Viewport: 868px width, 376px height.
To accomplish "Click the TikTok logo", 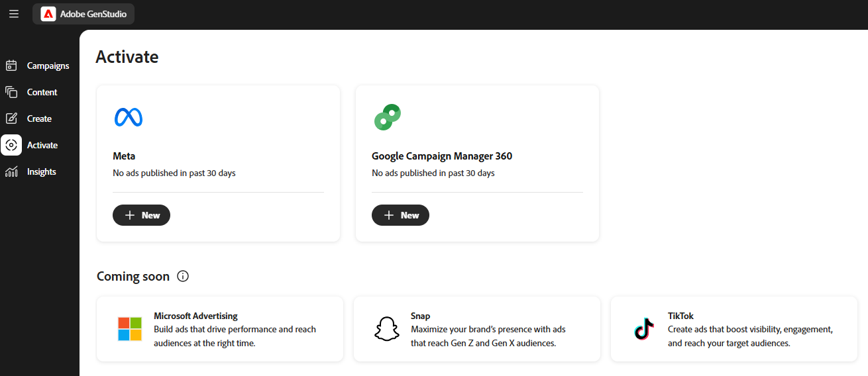I will [643, 329].
